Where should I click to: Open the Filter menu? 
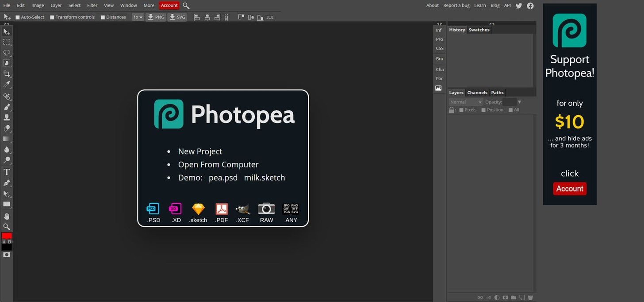(x=92, y=5)
